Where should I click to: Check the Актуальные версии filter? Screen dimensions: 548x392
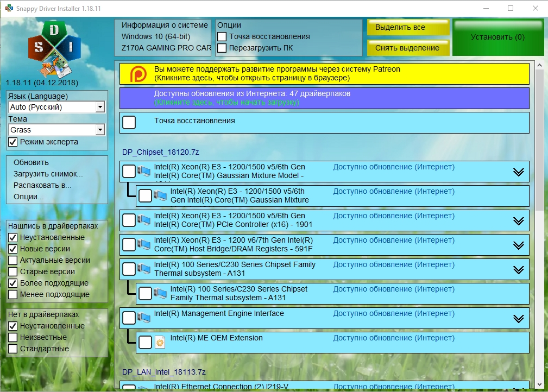[x=13, y=260]
